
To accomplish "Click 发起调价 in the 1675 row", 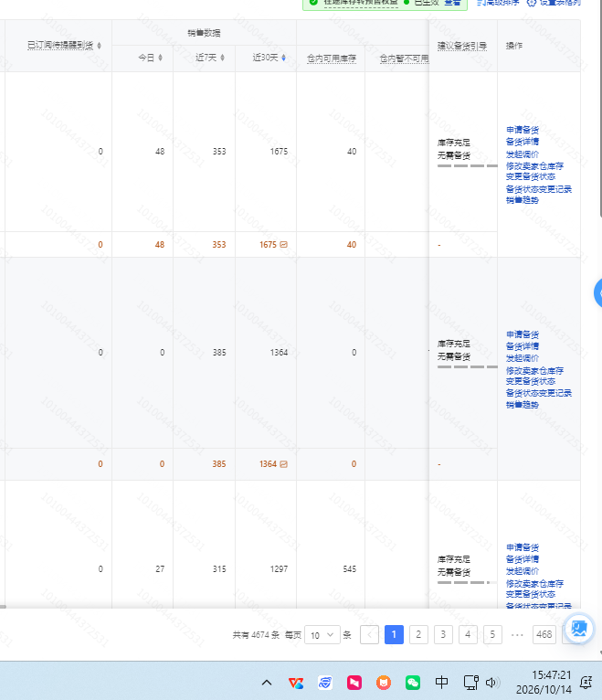I will coord(523,154).
